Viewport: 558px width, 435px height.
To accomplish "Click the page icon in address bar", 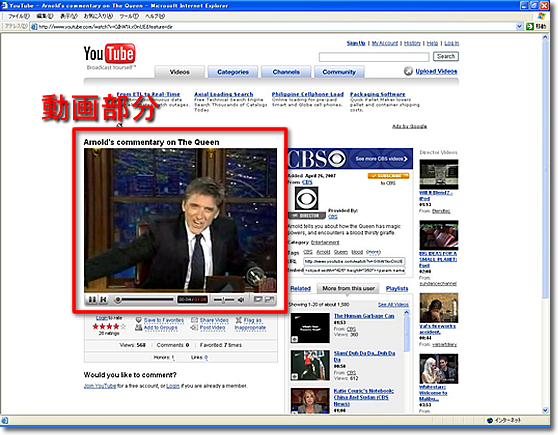I will [x=34, y=27].
